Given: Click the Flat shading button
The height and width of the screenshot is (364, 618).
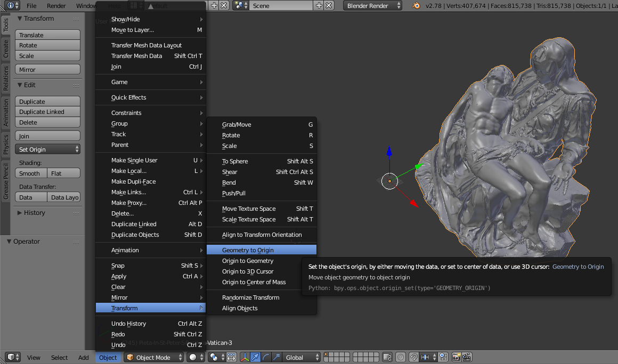Looking at the screenshot, I should (x=64, y=173).
